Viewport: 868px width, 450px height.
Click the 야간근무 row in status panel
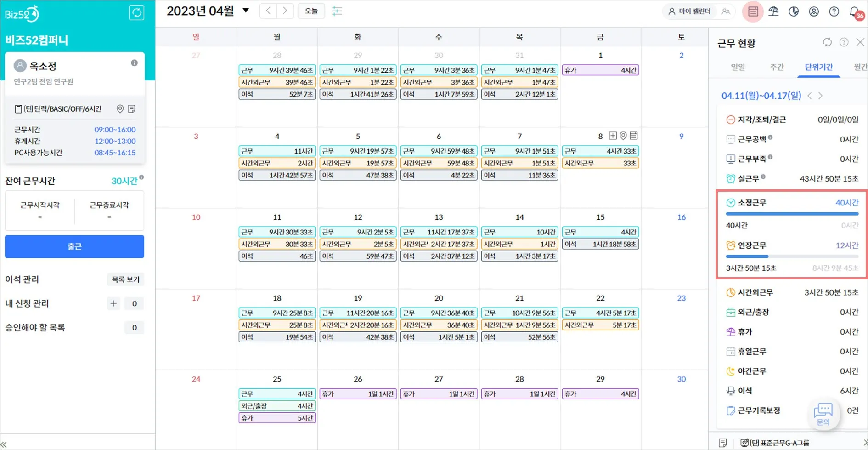[792, 371]
